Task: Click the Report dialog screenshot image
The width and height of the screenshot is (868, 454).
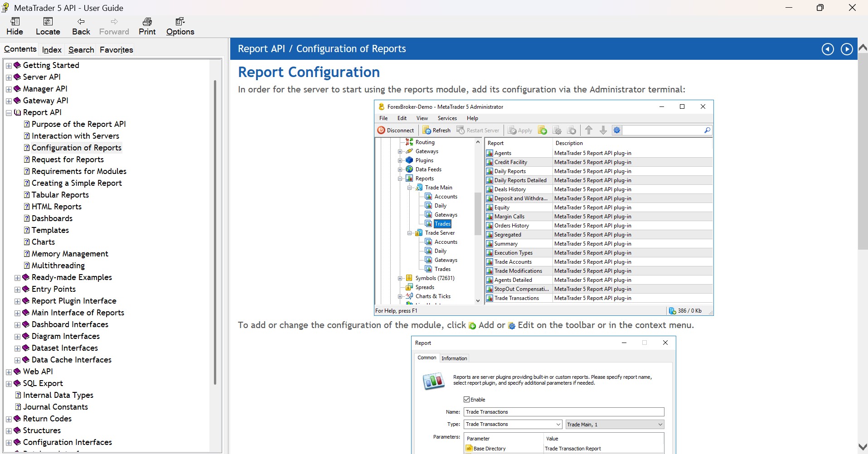Action: [x=543, y=395]
